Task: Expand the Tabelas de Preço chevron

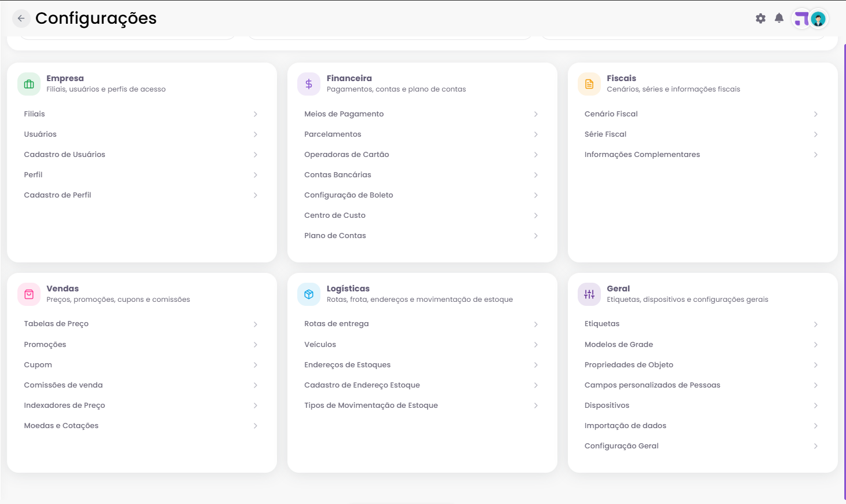Action: (256, 324)
